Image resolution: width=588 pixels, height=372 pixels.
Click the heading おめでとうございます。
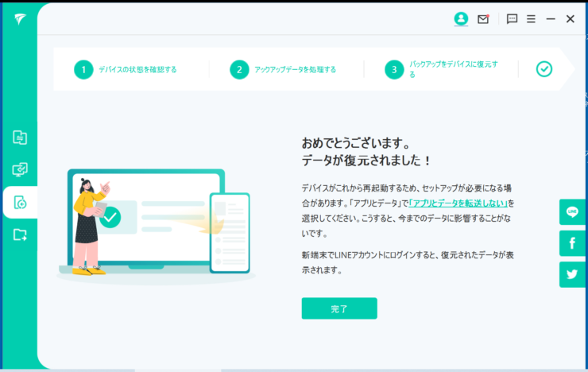tap(357, 143)
